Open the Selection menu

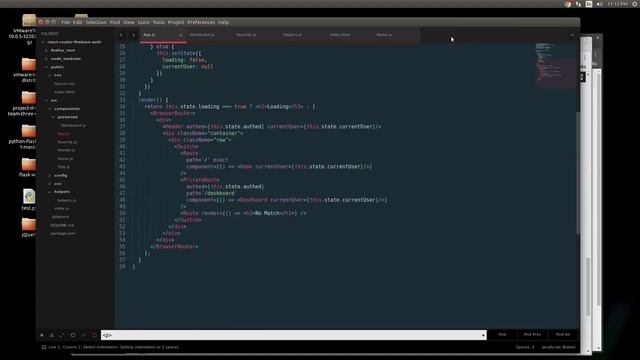coord(96,22)
